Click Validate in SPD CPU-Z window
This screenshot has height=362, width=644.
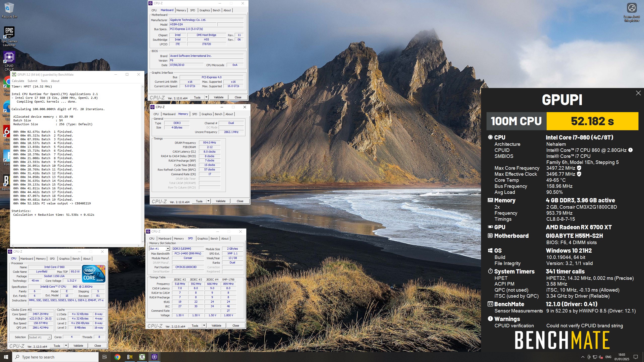[x=216, y=326]
